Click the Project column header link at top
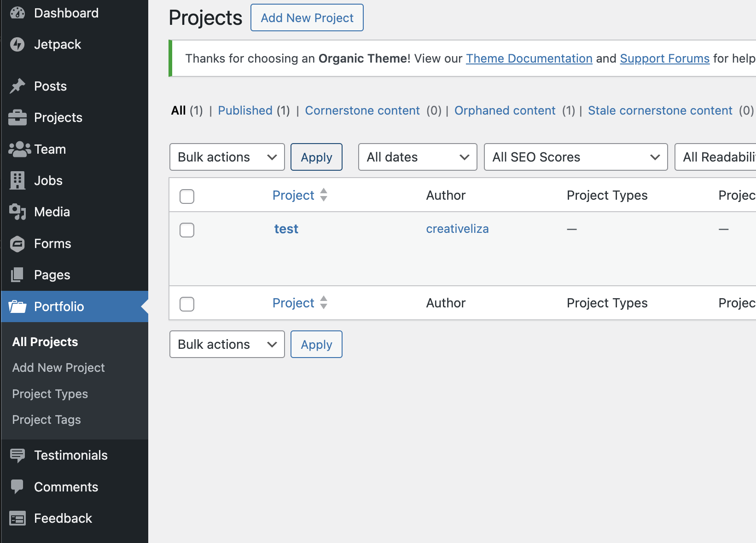The image size is (756, 543). point(293,195)
